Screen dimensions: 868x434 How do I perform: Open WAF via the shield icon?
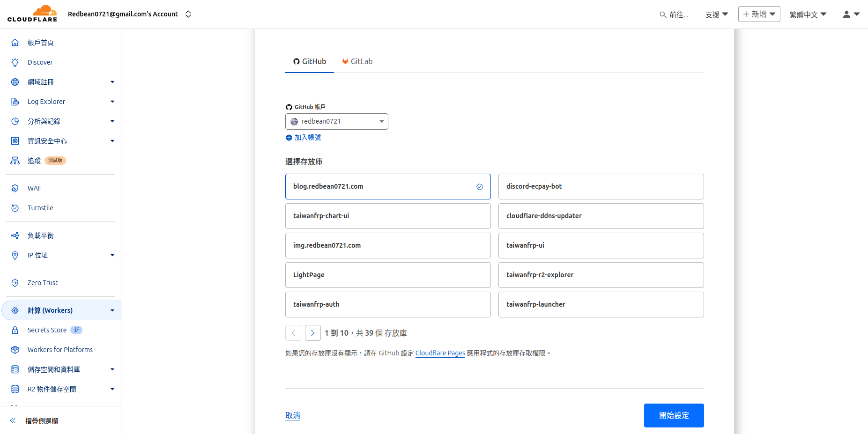point(15,188)
